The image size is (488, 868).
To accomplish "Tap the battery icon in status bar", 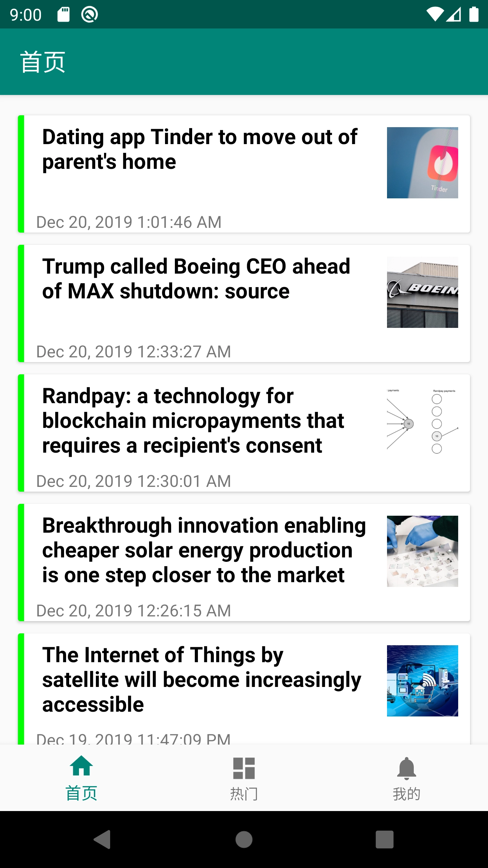I will tap(474, 15).
